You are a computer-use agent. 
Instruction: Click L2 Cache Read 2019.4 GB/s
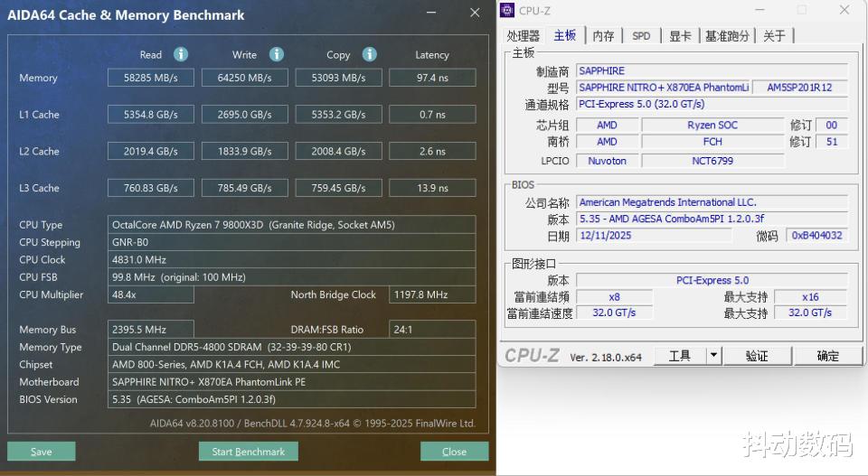point(151,151)
